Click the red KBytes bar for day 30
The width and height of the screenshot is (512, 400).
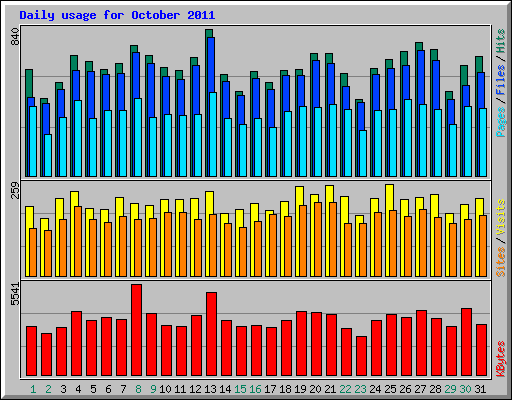point(466,342)
